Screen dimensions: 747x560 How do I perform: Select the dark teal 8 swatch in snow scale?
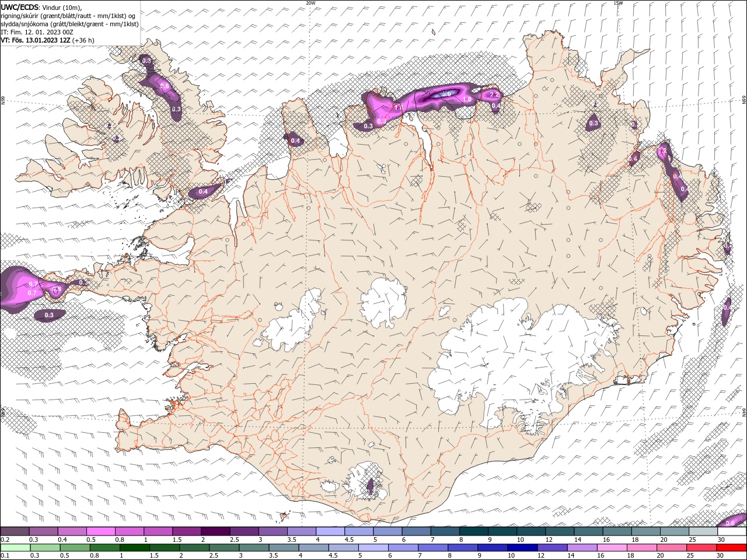[473, 531]
